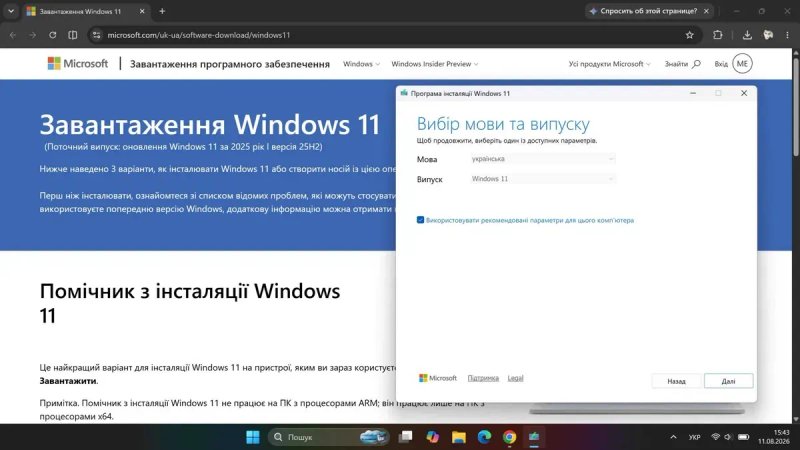Open the side panel toggle in Chrome toolbar
Screen dimensions: 800x450
(x=72, y=35)
